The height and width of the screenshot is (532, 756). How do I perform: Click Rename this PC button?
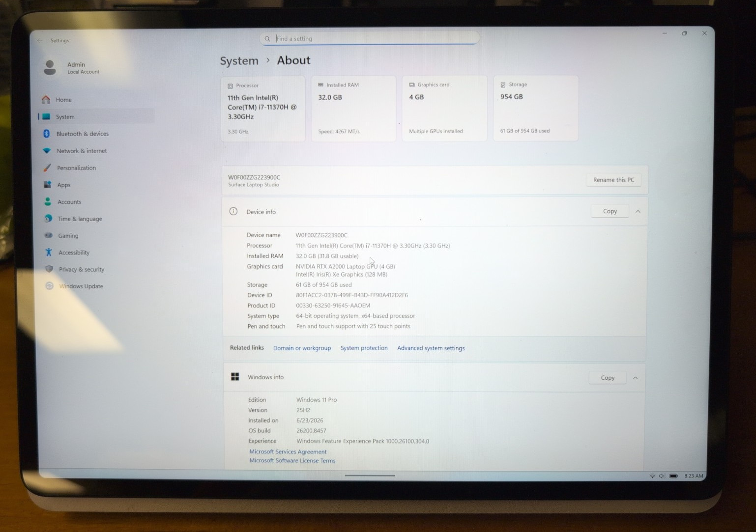pos(613,180)
